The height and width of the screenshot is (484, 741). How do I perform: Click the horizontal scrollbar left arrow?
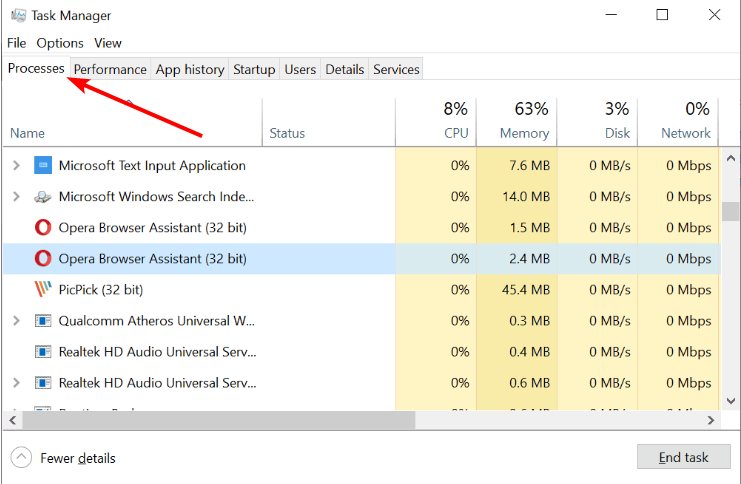pos(13,420)
